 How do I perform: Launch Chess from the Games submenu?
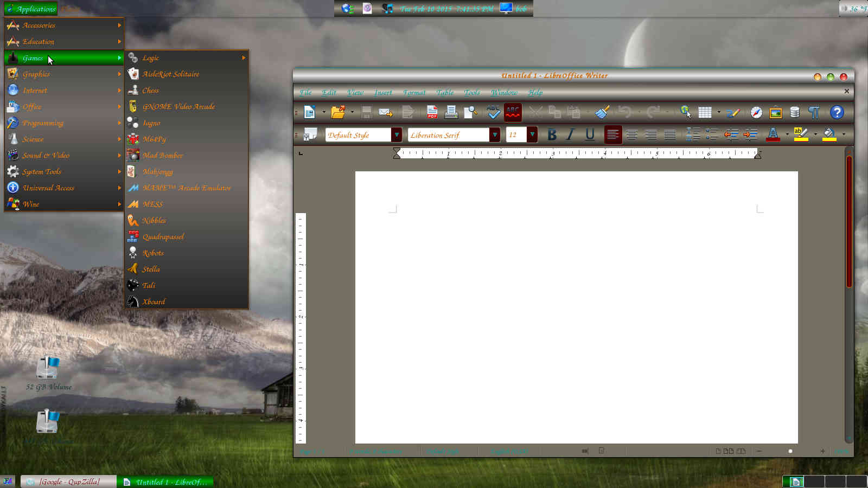point(187,90)
